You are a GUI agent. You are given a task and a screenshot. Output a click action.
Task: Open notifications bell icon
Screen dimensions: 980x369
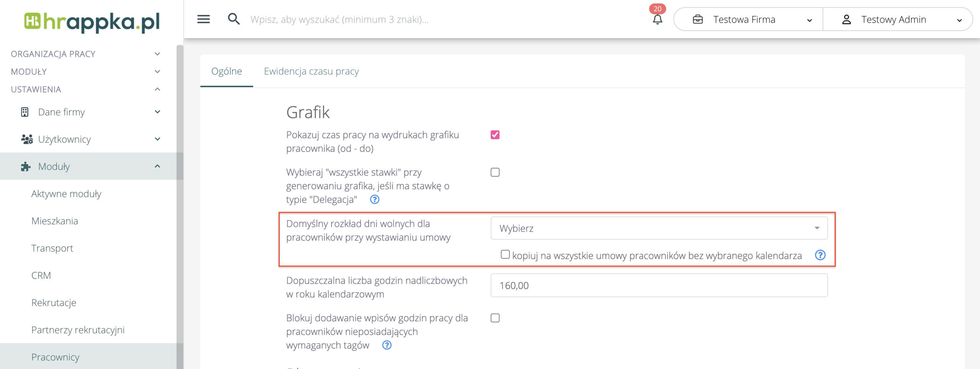[657, 19]
